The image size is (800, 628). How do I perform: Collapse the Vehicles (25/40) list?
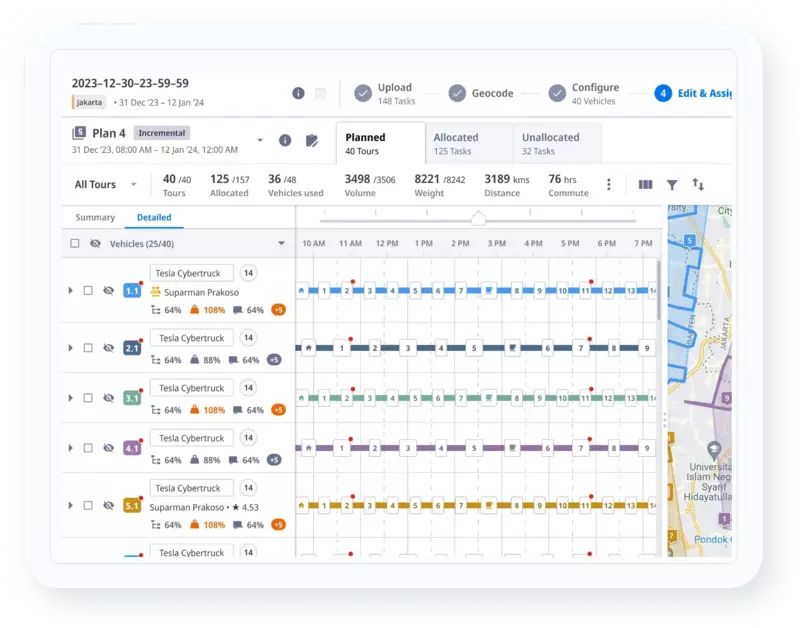pyautogui.click(x=281, y=244)
